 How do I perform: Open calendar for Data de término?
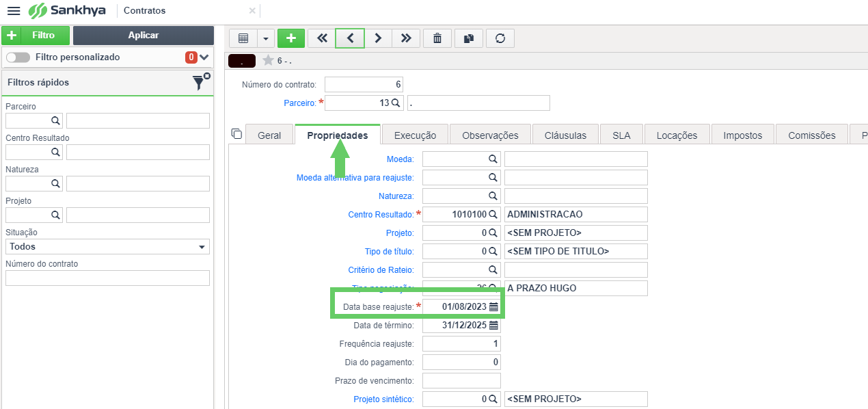[493, 326]
